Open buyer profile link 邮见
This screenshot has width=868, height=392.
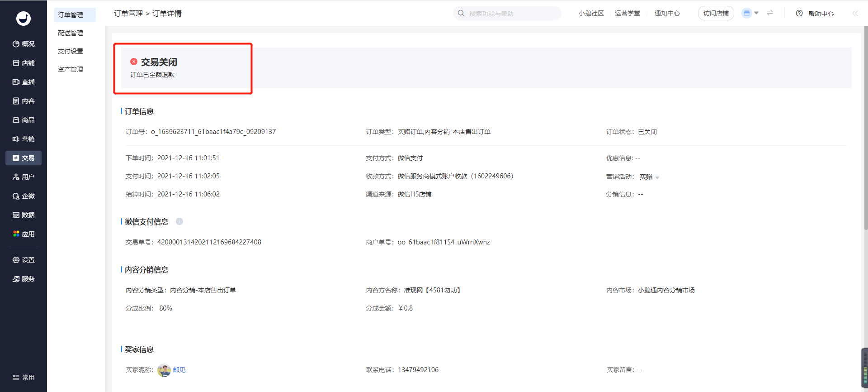179,370
